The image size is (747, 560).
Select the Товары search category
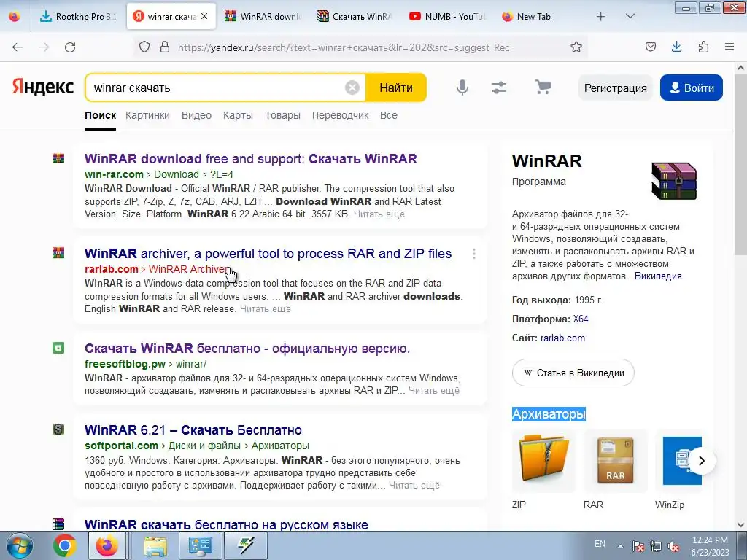coord(282,115)
